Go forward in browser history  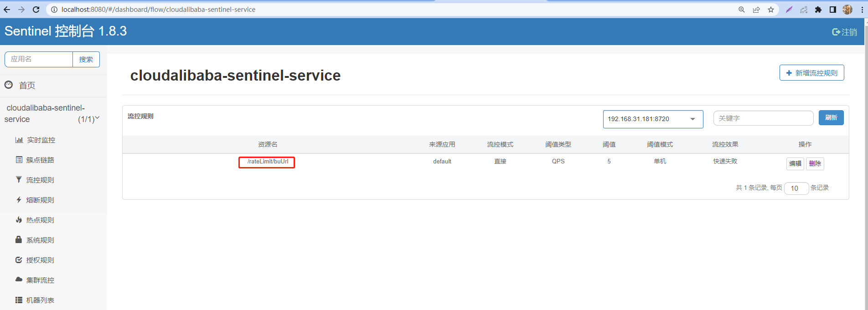[x=21, y=10]
